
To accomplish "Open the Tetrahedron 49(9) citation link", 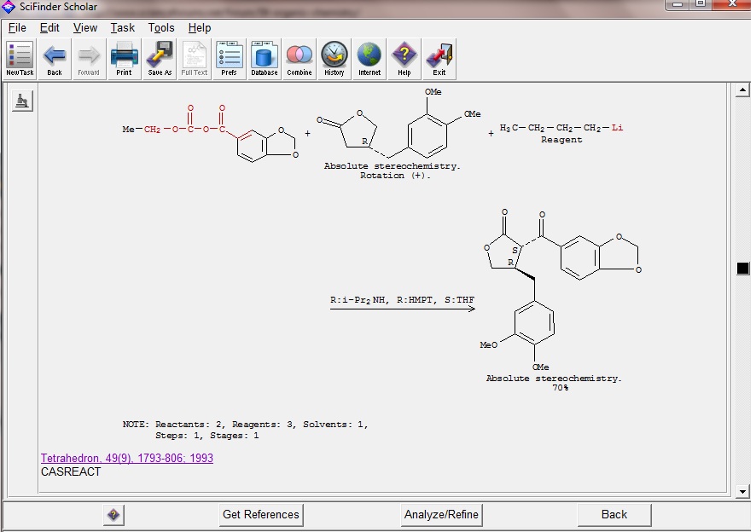I will point(127,458).
